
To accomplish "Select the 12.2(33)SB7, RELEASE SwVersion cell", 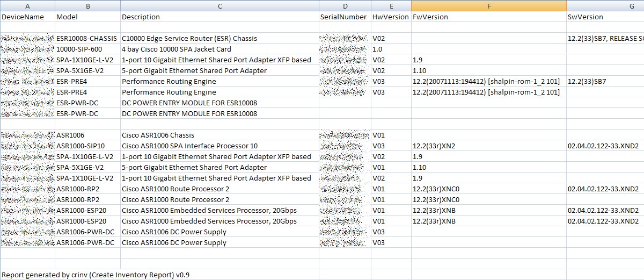I will click(x=605, y=38).
